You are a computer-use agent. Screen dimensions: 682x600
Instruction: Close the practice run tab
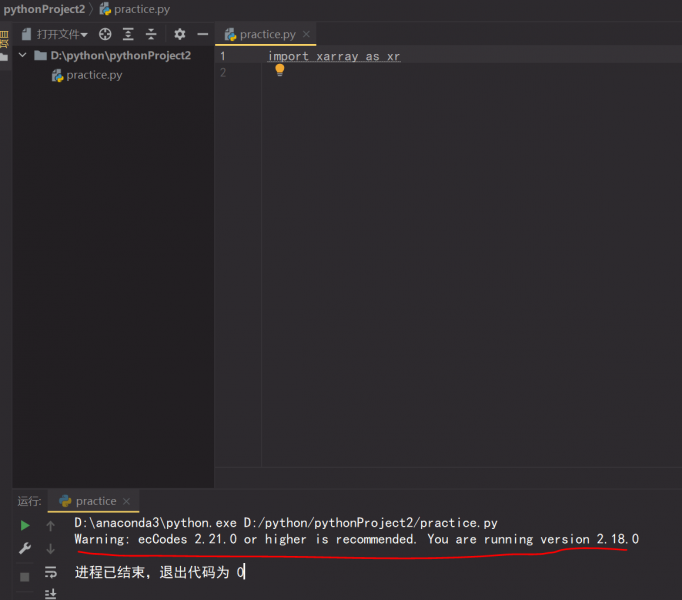pos(127,501)
